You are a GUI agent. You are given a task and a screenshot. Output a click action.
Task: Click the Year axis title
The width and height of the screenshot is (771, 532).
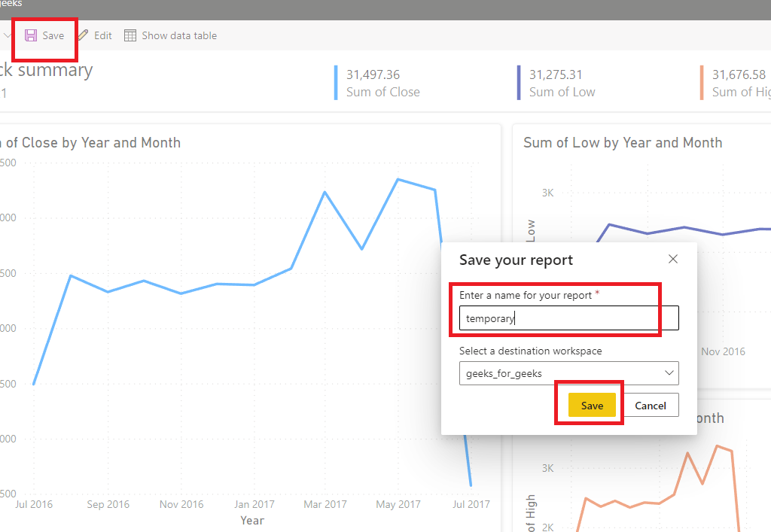pos(252,520)
